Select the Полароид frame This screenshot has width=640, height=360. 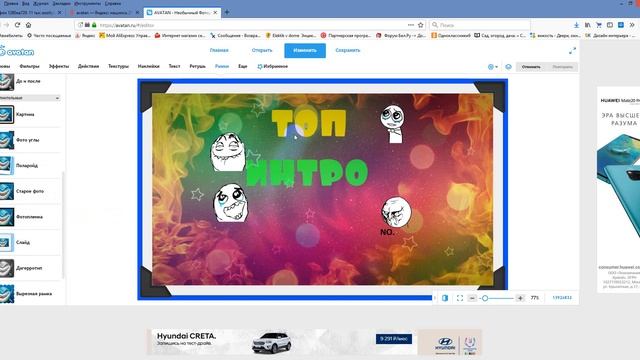(x=7, y=166)
